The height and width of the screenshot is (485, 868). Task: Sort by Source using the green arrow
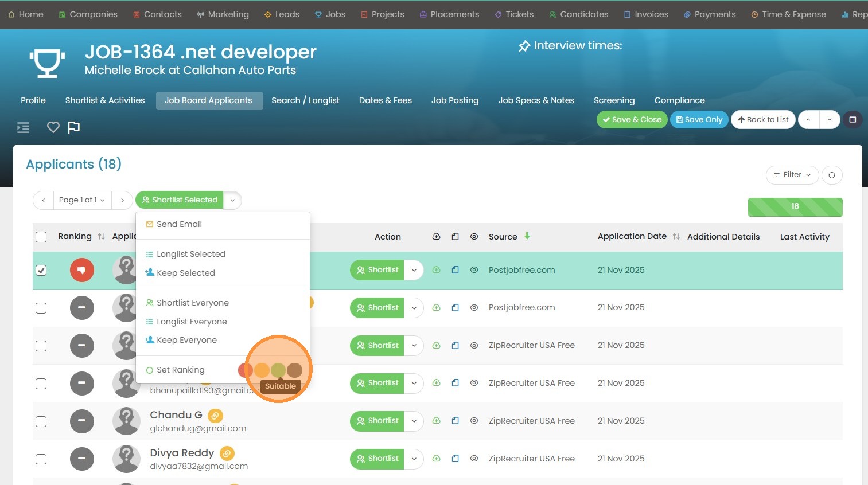(x=527, y=236)
